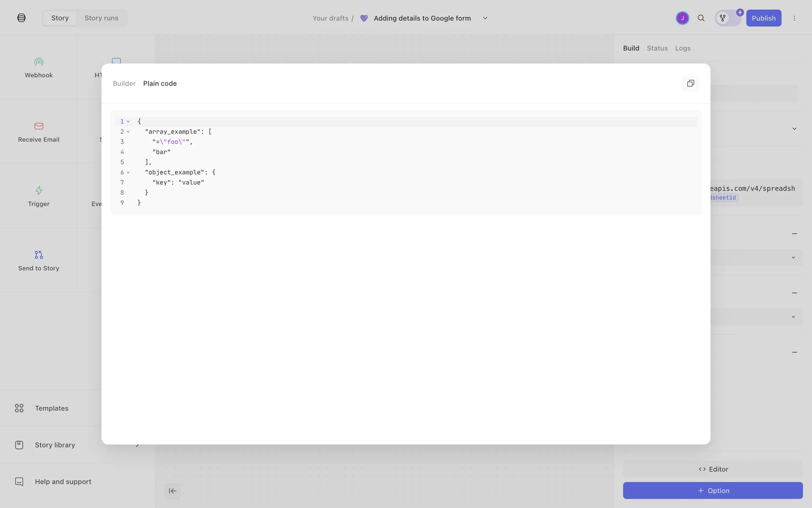812x508 pixels.
Task: Toggle the change control branch switch
Action: point(727,18)
